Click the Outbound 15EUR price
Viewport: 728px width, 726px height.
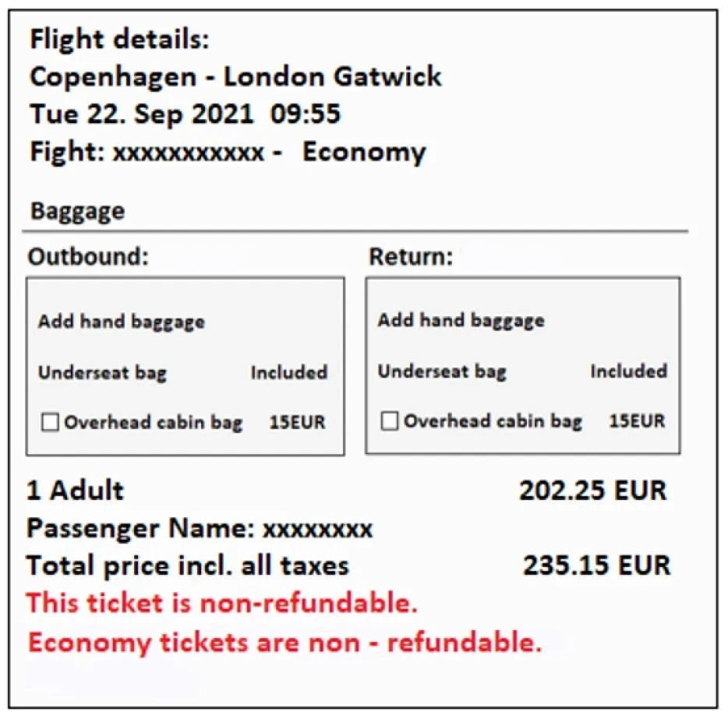(297, 423)
